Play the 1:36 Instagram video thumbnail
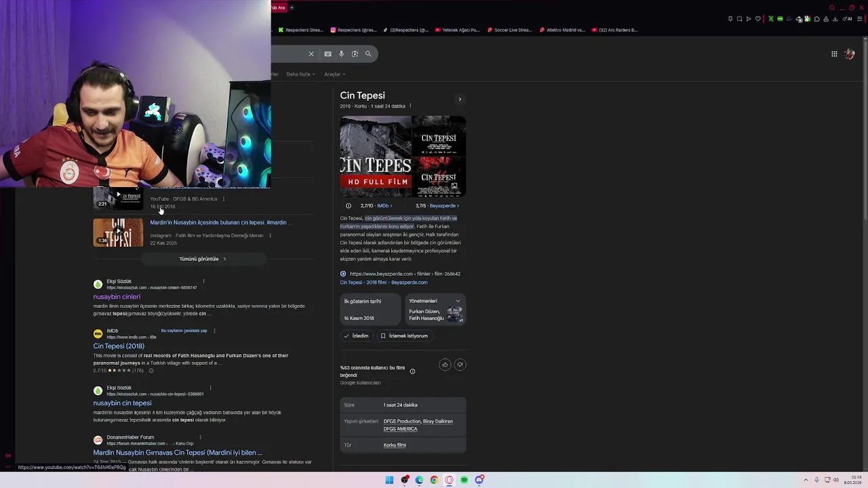868x488 pixels. pyautogui.click(x=118, y=232)
